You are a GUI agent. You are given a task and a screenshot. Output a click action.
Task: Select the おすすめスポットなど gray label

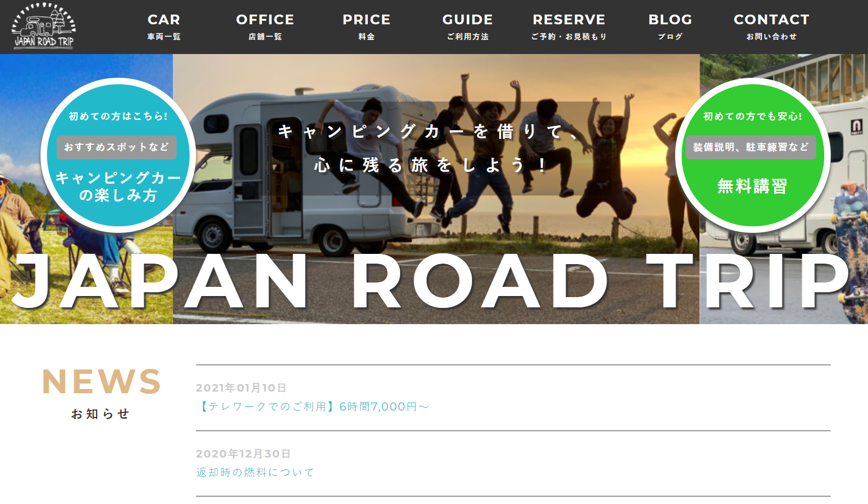click(x=117, y=147)
